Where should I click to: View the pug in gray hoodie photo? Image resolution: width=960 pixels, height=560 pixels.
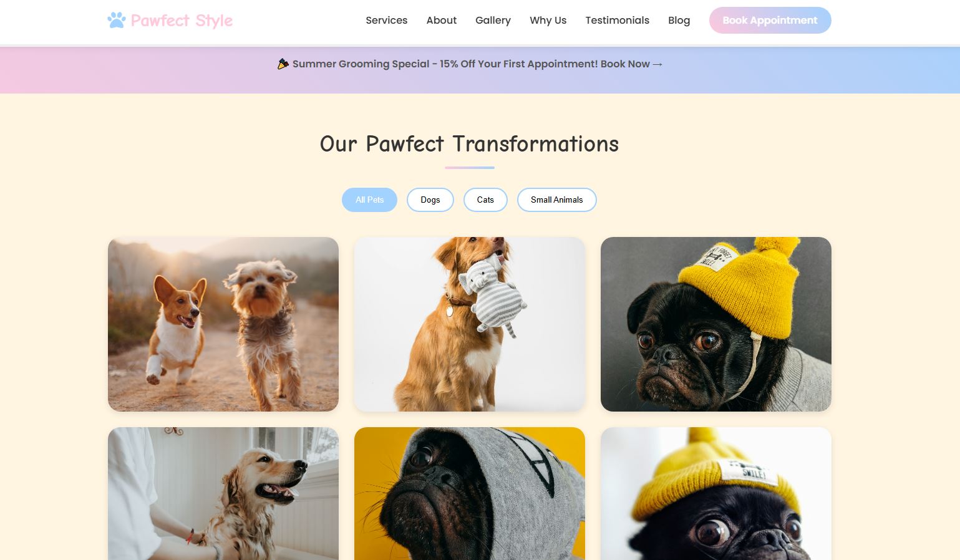(470, 493)
